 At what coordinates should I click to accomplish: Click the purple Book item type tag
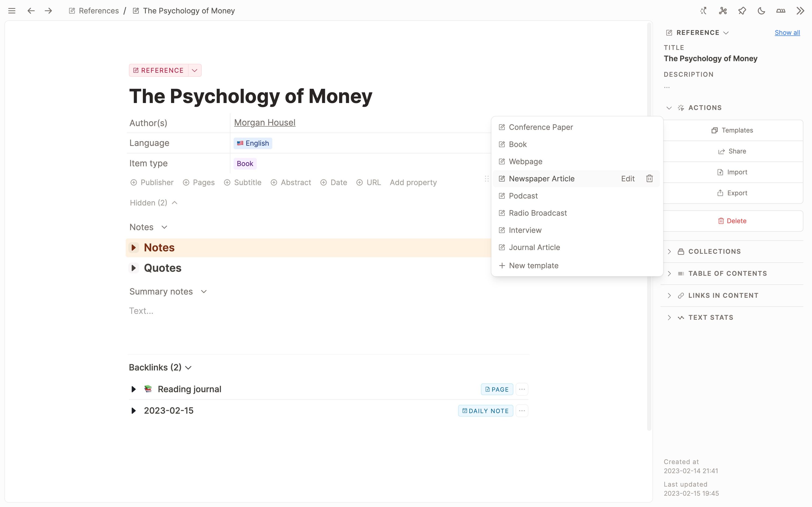coord(245,164)
